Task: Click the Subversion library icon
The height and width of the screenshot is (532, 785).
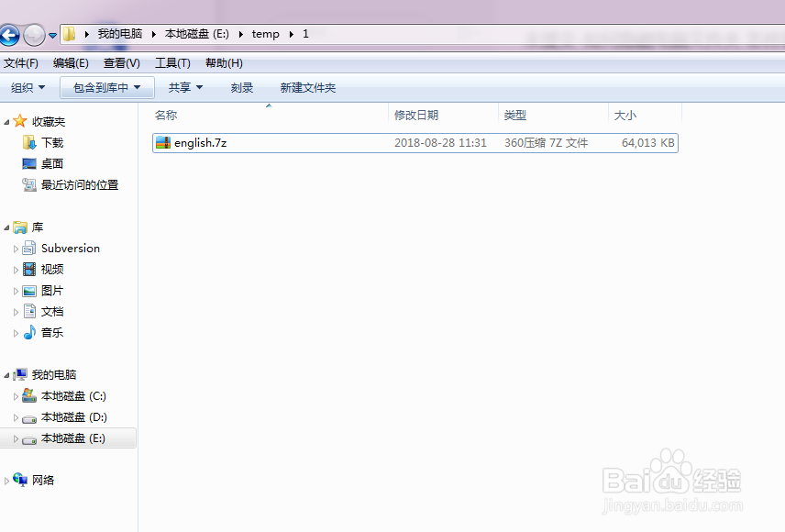Action: 29,248
